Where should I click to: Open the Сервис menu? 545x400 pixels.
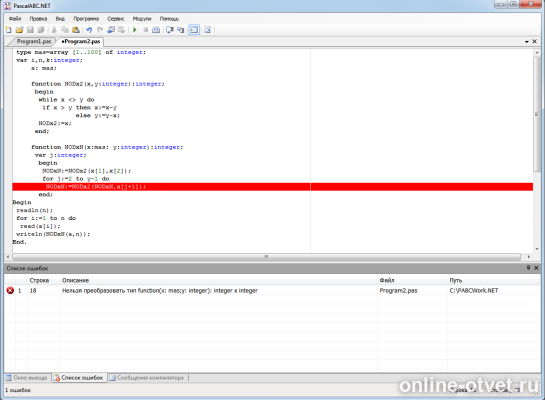[116, 19]
